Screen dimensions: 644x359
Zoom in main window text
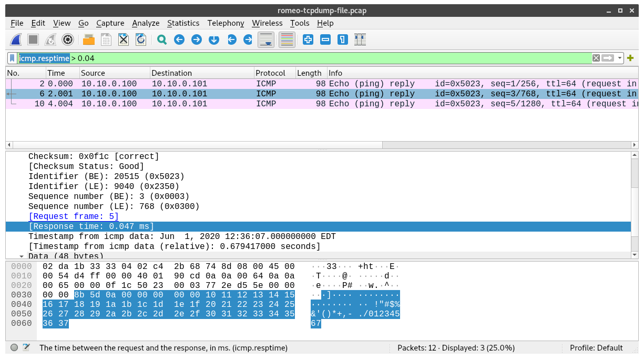[308, 39]
